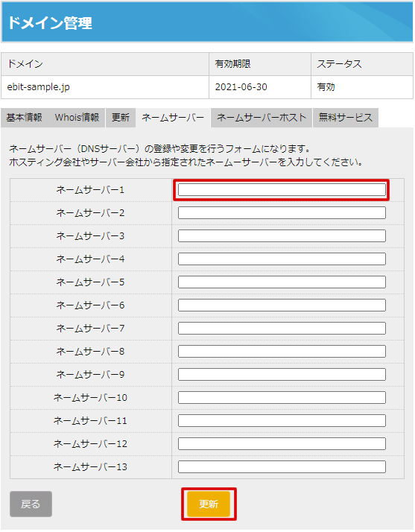This screenshot has height=532, width=415.
Task: Click the ネームサーバー7 input field
Action: pyautogui.click(x=282, y=328)
